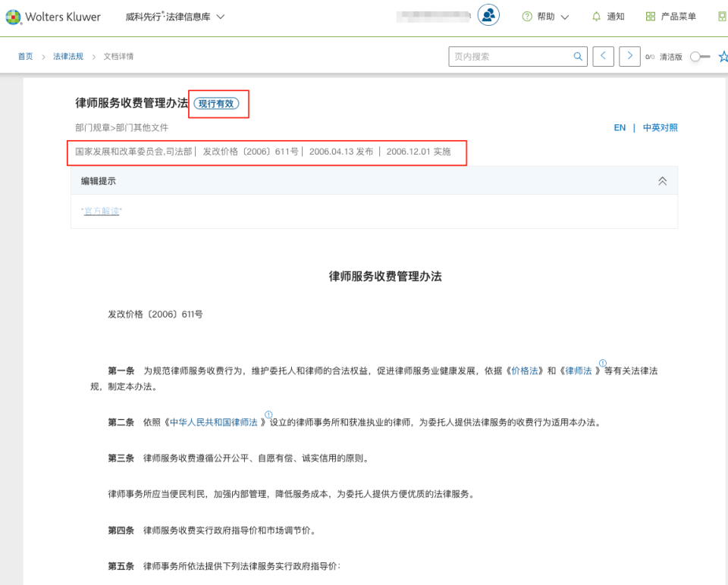Screen dimensions: 728x585
Task: Click the 2006.12.01 实施 date text
Action: pyautogui.click(x=419, y=152)
